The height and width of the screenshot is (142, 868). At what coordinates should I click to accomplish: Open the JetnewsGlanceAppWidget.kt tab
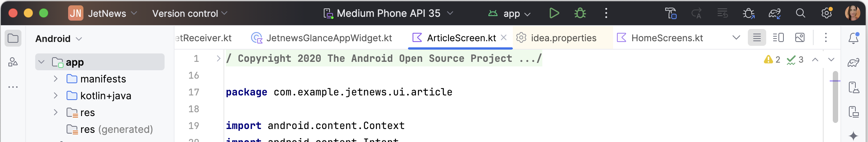click(x=321, y=38)
